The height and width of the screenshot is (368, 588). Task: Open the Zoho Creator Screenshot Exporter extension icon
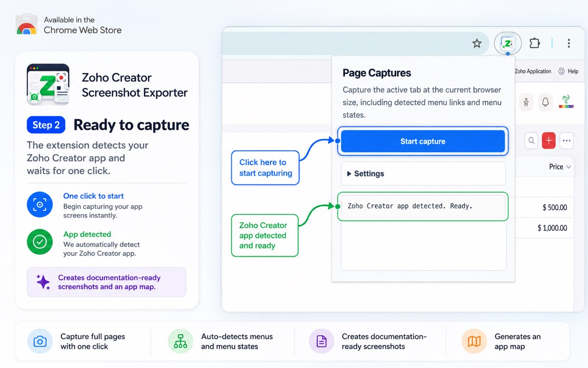(x=508, y=44)
